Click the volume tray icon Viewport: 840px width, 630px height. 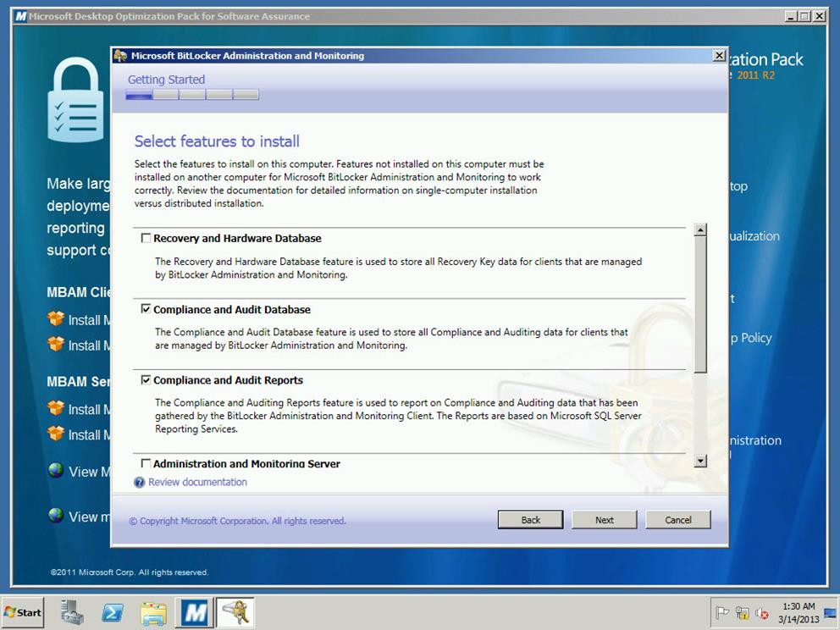click(762, 612)
